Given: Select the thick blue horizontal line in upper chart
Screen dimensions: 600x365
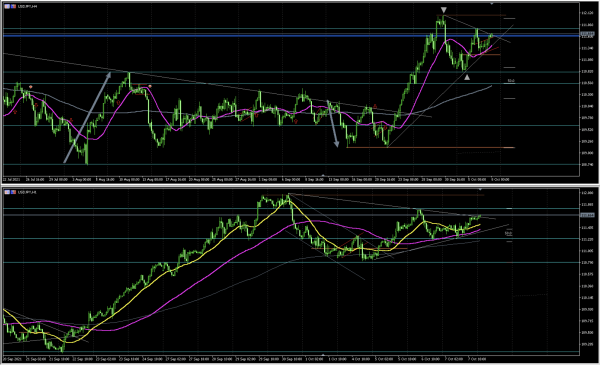Looking at the screenshot, I should tap(291, 36).
